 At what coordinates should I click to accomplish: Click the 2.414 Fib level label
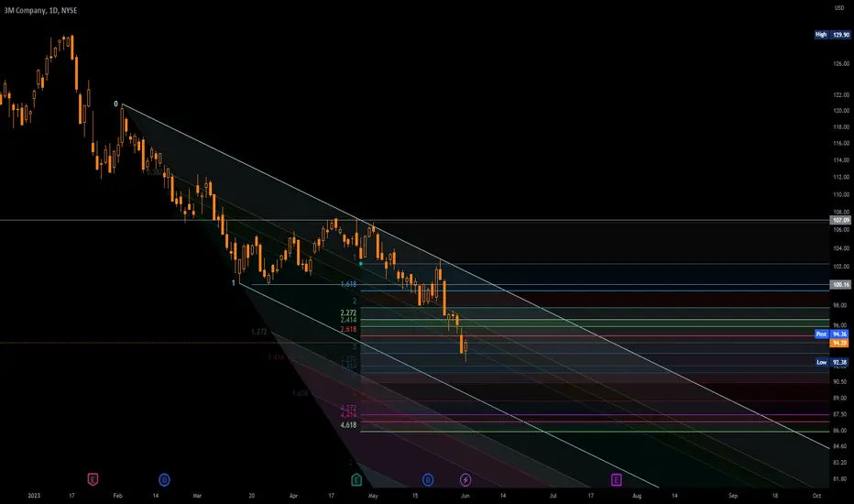348,320
